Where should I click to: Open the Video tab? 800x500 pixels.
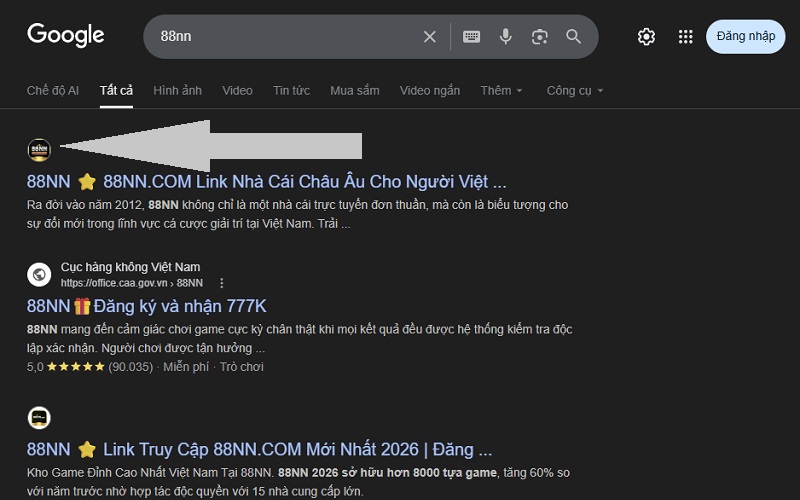coord(237,91)
